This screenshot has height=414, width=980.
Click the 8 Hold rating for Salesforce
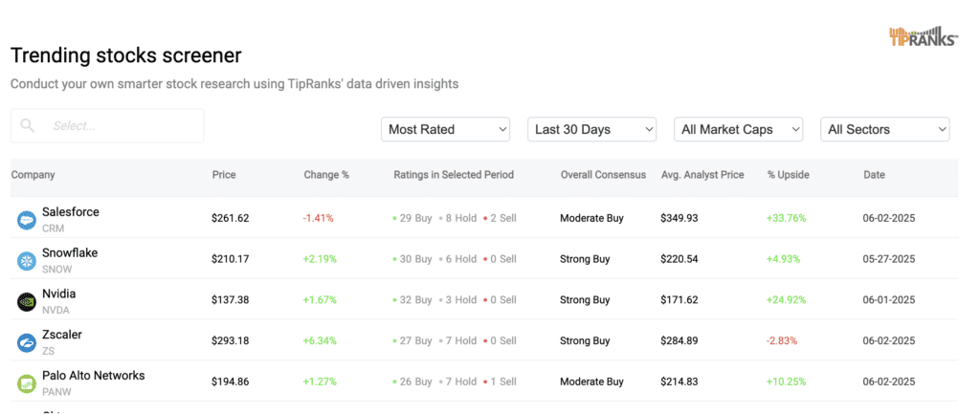[x=457, y=219]
